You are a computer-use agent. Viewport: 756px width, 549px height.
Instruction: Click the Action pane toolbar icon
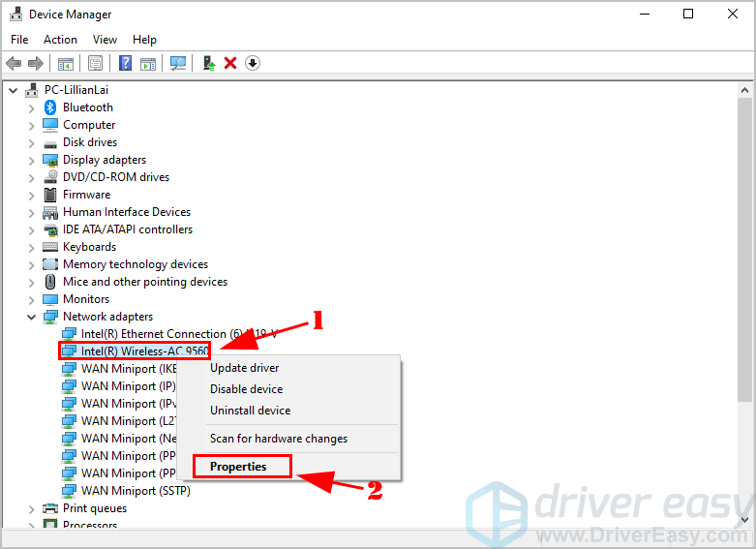click(148, 63)
